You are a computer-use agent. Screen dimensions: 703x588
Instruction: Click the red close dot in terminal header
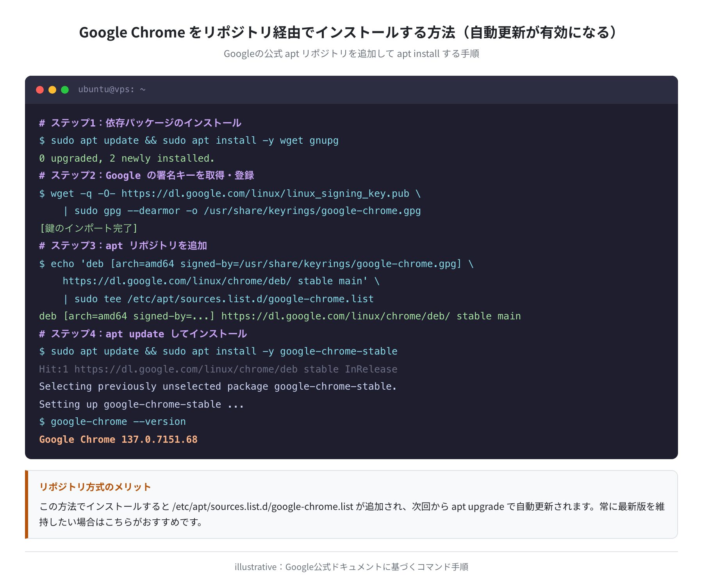click(40, 90)
